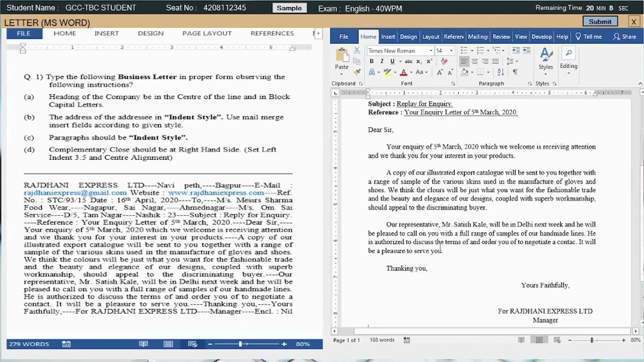644x362 pixels.
Task: Open PAGE LAYOUT tab in left question pane
Action: pyautogui.click(x=207, y=33)
